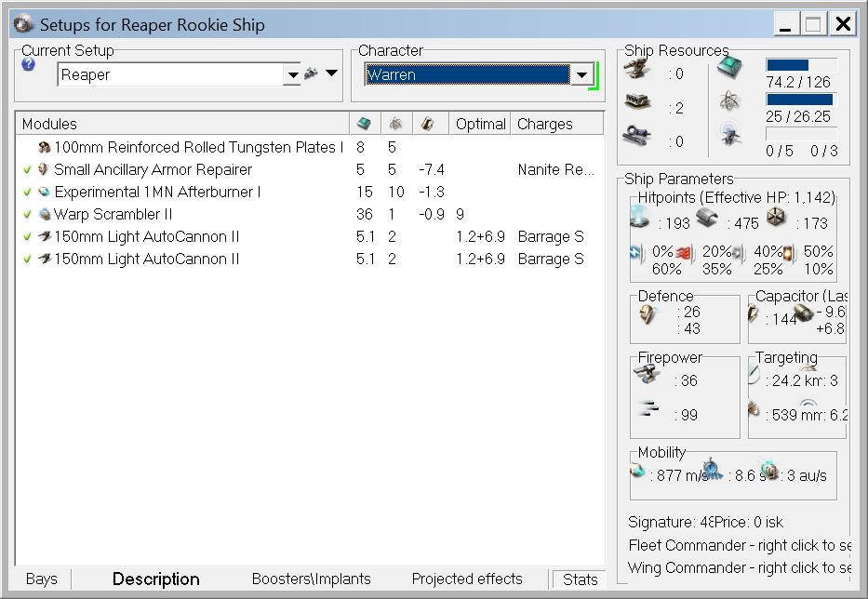Click the armor hitpoints icon near 475
This screenshot has height=599, width=868.
[x=707, y=219]
